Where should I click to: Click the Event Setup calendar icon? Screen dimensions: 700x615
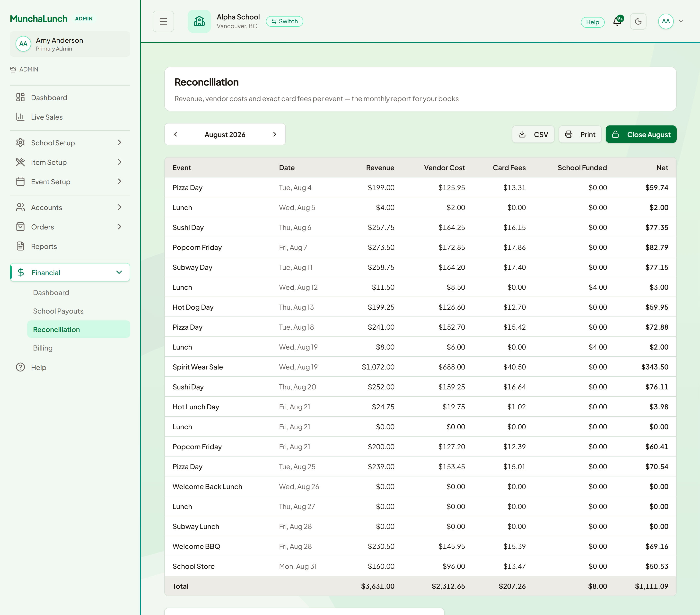[x=20, y=182]
